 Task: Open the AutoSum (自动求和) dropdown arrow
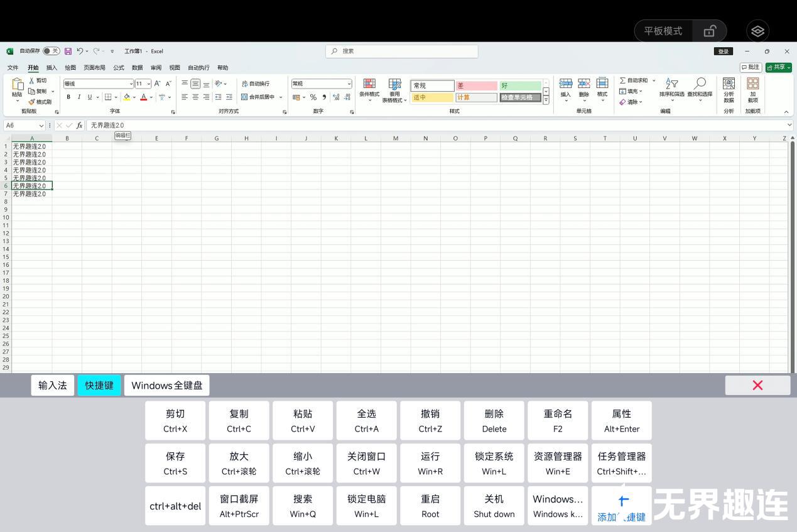(653, 80)
